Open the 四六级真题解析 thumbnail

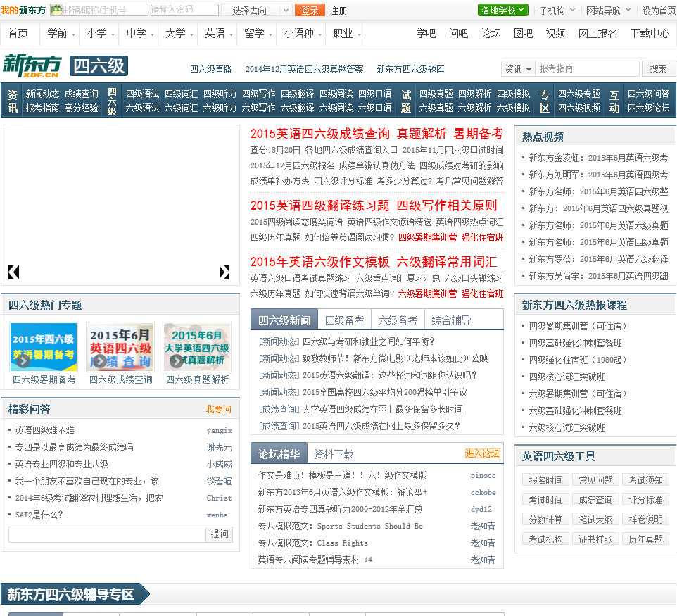(197, 347)
